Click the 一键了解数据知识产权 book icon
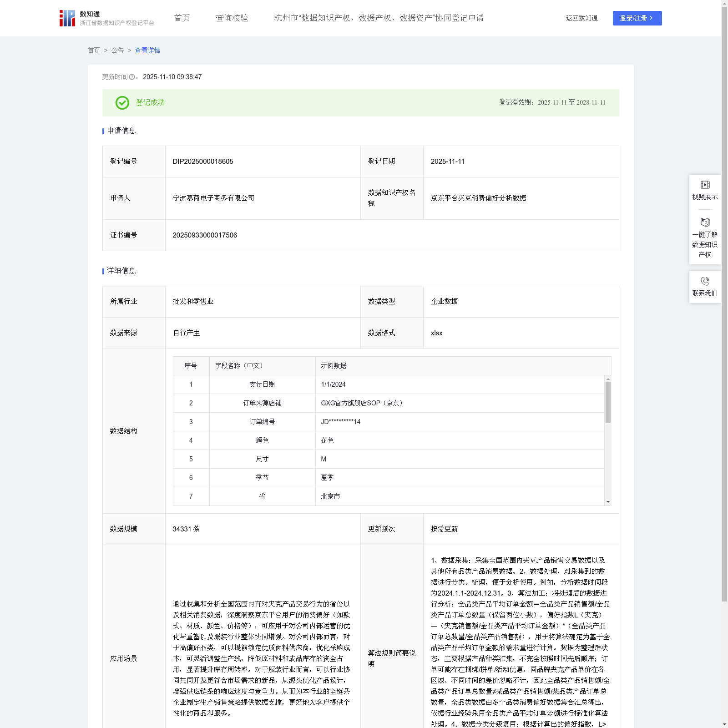Image resolution: width=728 pixels, height=728 pixels. (705, 222)
